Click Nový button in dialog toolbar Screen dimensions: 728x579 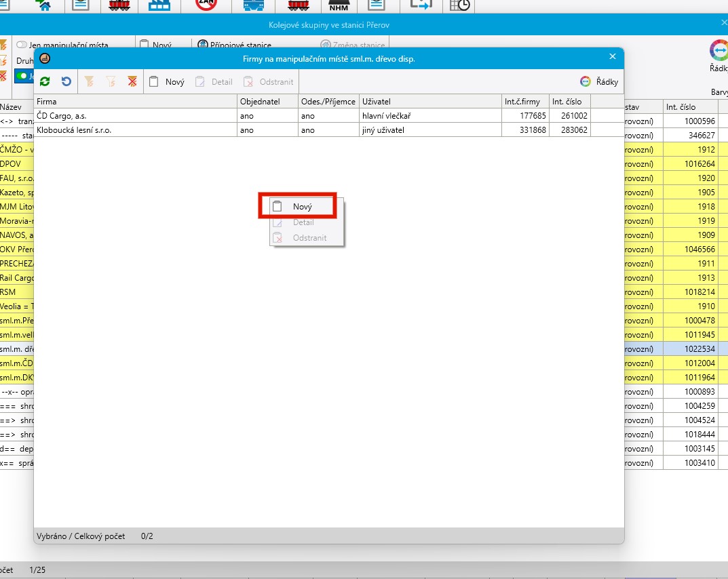(167, 81)
